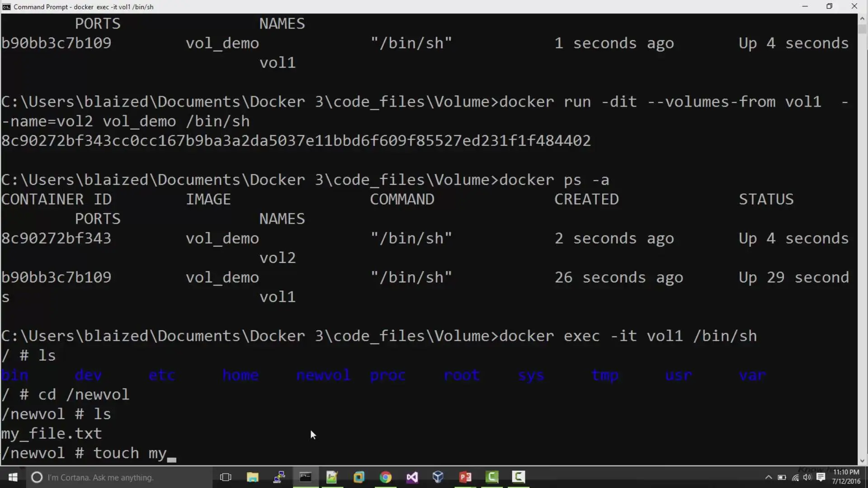868x488 pixels.
Task: Open the green Camtasia taskbar icon
Action: tap(492, 477)
